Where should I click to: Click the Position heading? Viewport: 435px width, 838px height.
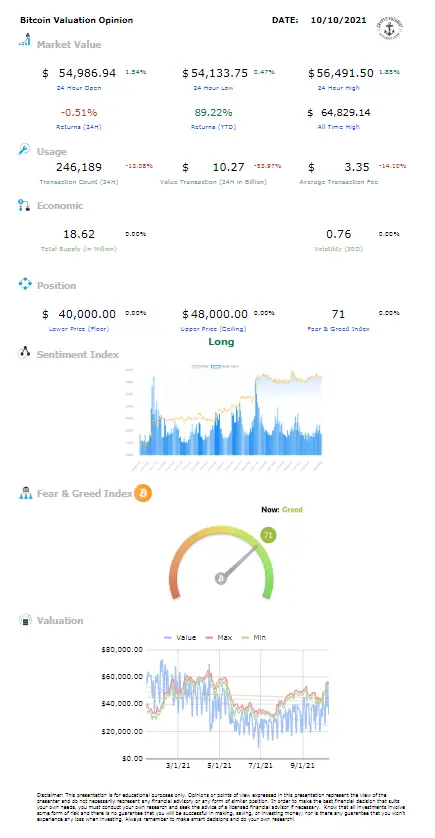point(56,285)
